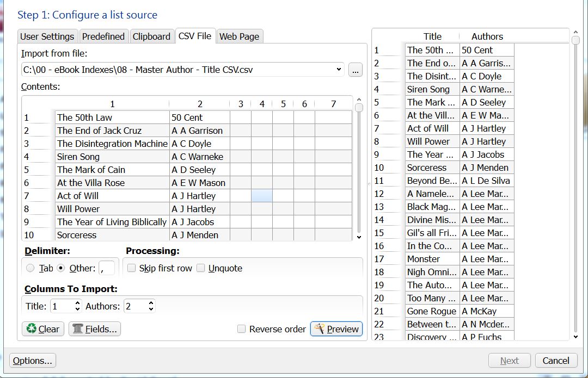588x378 pixels.
Task: Click the Contents table vertical scrollbar handle
Action: [x=359, y=107]
